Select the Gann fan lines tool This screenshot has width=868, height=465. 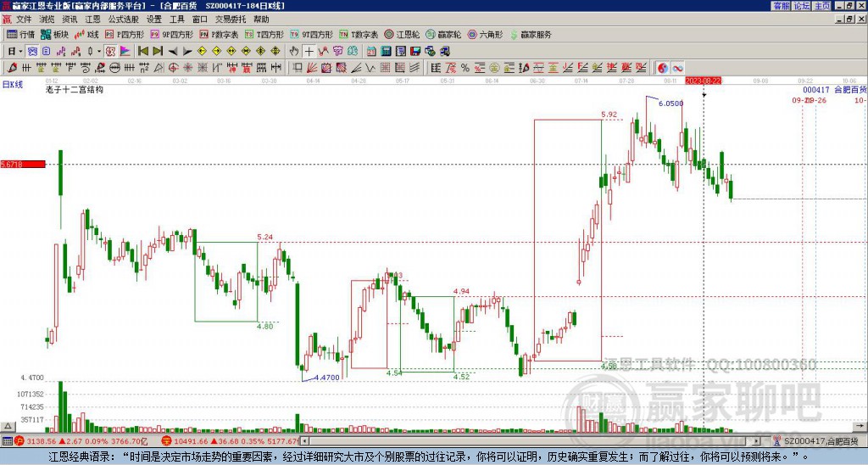[x=312, y=68]
